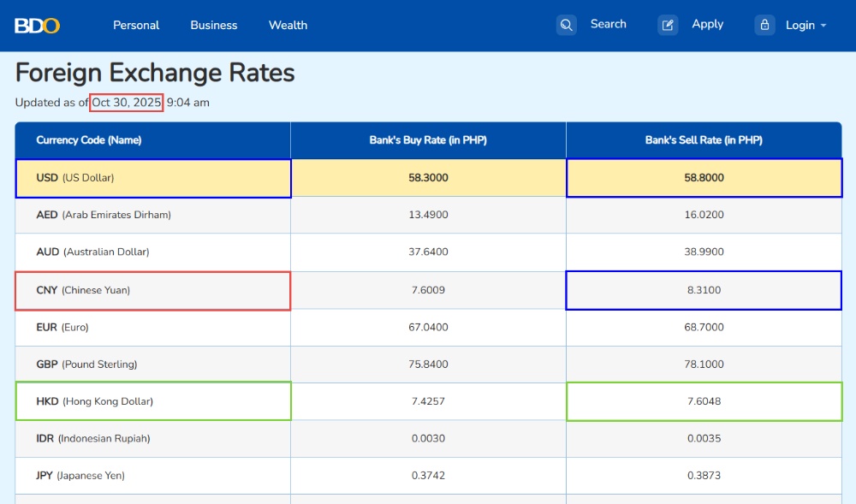Image resolution: width=856 pixels, height=504 pixels.
Task: Expand the Login dropdown arrow
Action: [823, 26]
